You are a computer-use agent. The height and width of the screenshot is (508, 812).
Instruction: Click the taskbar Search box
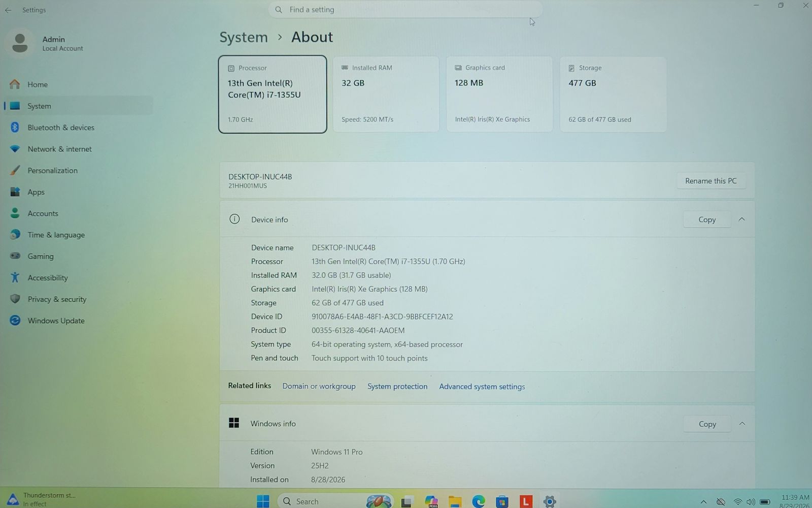335,501
